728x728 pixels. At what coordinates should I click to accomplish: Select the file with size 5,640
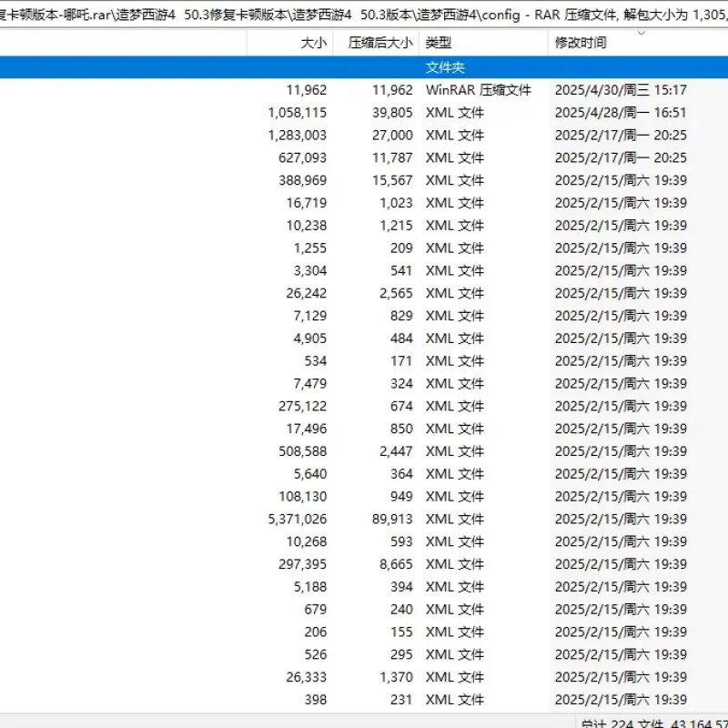(x=310, y=474)
